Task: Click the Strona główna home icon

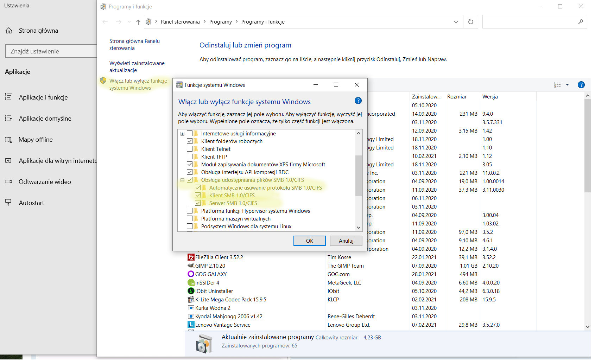Action: coord(9,31)
